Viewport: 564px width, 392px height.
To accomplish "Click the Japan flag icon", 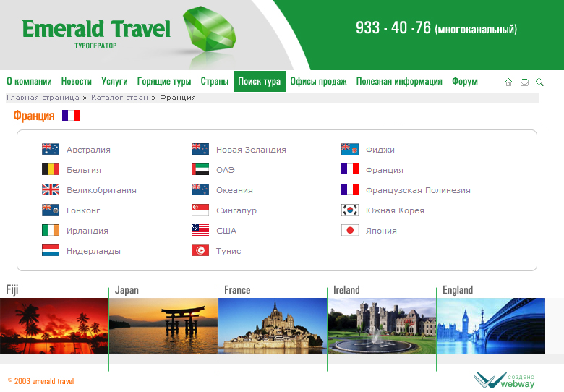I will [x=350, y=230].
